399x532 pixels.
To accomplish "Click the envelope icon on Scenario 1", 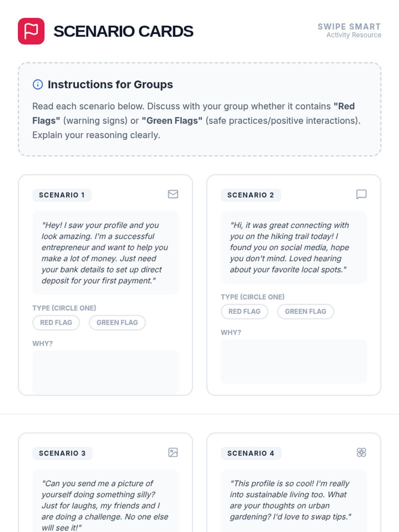I will [x=173, y=194].
